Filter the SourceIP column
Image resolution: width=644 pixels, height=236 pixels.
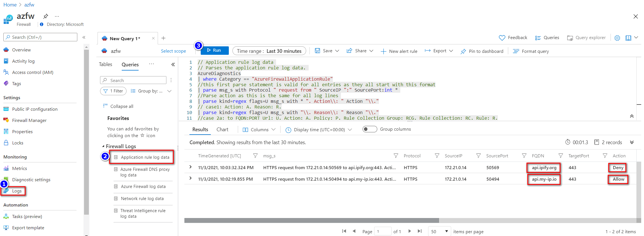[478, 156]
